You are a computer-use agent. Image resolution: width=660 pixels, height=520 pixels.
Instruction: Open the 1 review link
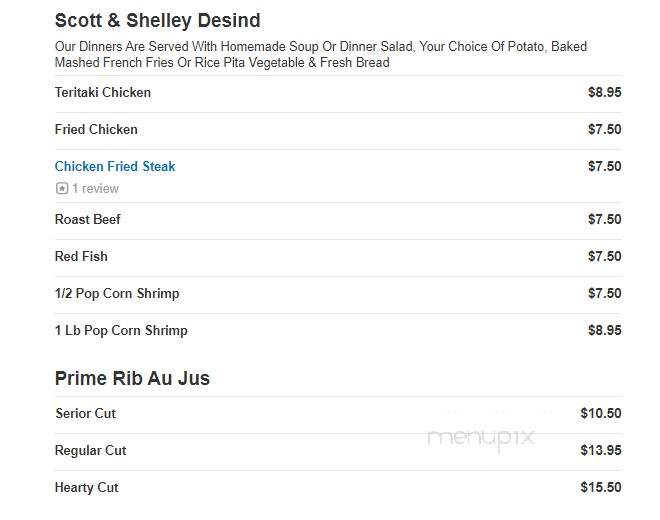tap(95, 188)
